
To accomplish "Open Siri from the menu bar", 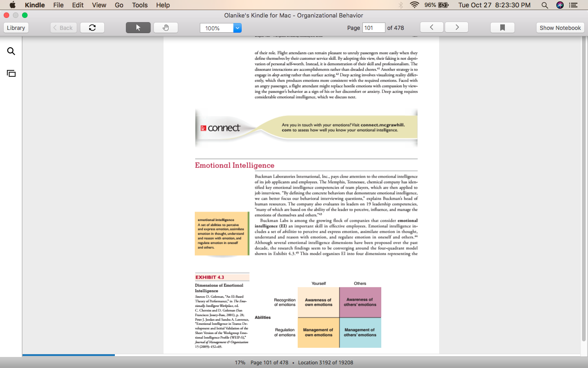I will pyautogui.click(x=560, y=5).
